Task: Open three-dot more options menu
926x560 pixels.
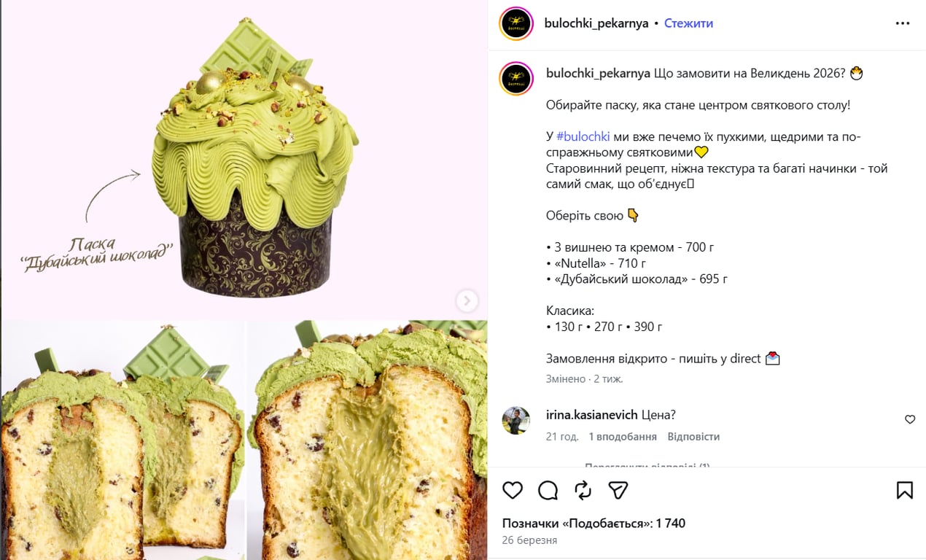Action: (x=903, y=23)
